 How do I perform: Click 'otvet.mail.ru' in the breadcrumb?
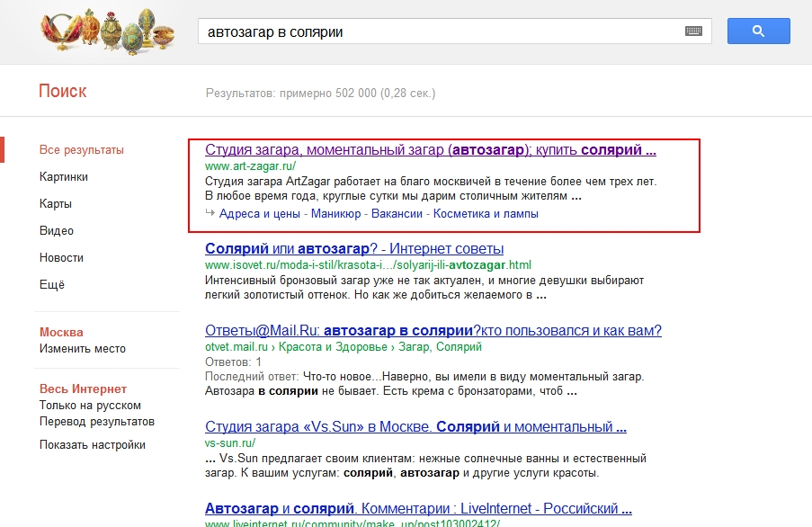click(236, 347)
